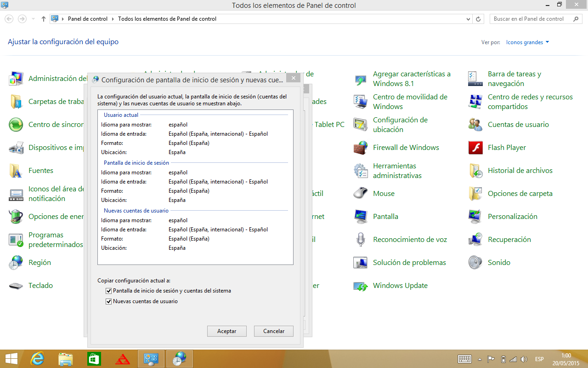Click the Reconocimiento de voz microphone icon
Screen dimensions: 588x368
click(361, 240)
